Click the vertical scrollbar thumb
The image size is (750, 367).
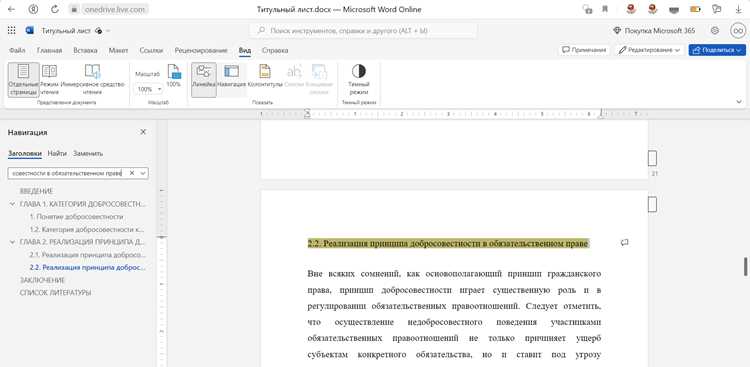[x=745, y=267]
